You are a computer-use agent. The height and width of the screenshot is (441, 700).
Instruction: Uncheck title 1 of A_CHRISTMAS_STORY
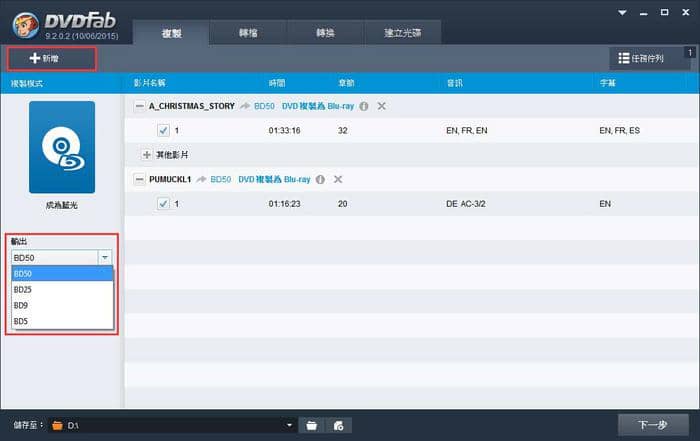coord(163,130)
